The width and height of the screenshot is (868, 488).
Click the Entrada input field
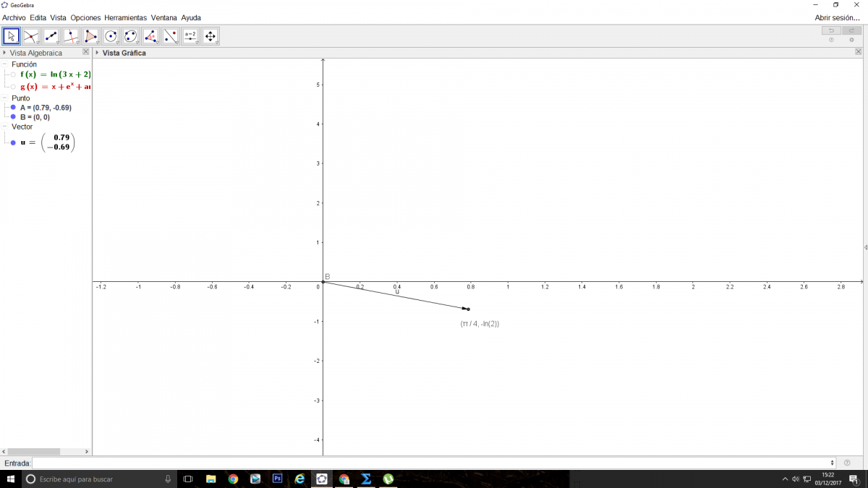pyautogui.click(x=433, y=463)
